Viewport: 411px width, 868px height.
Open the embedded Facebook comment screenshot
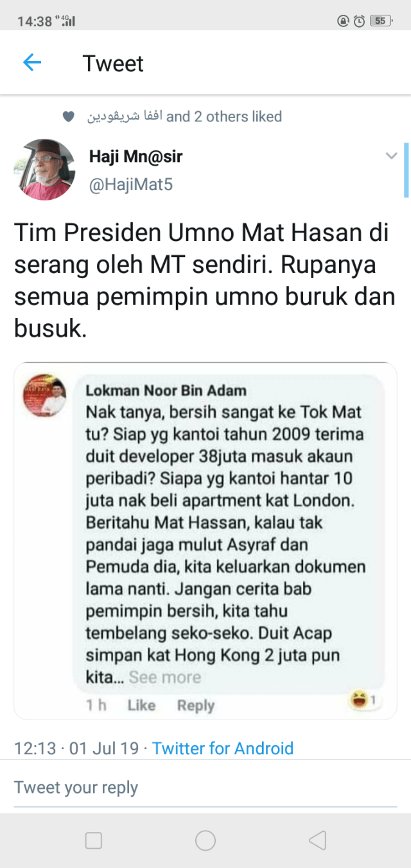(205, 541)
